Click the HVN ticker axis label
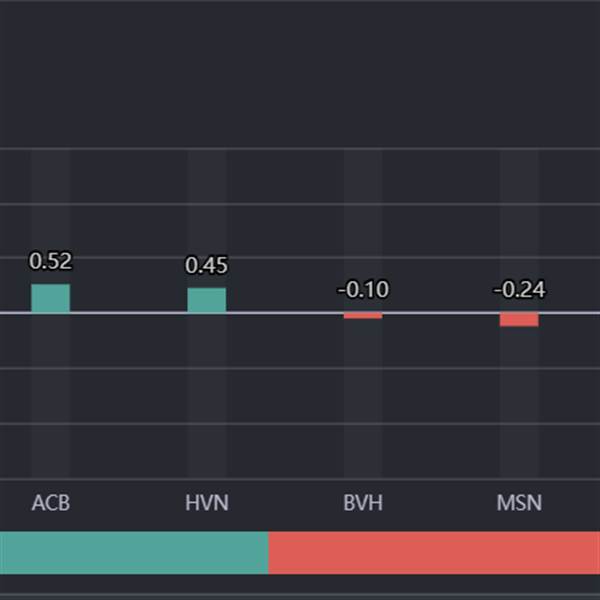600x600 pixels. pyautogui.click(x=207, y=503)
